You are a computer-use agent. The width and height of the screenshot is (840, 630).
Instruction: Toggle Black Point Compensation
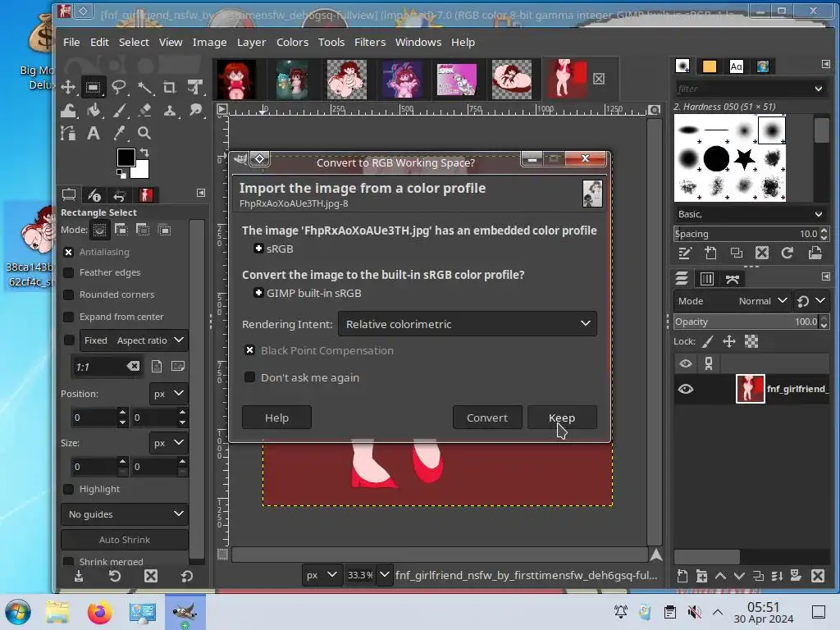coord(249,350)
